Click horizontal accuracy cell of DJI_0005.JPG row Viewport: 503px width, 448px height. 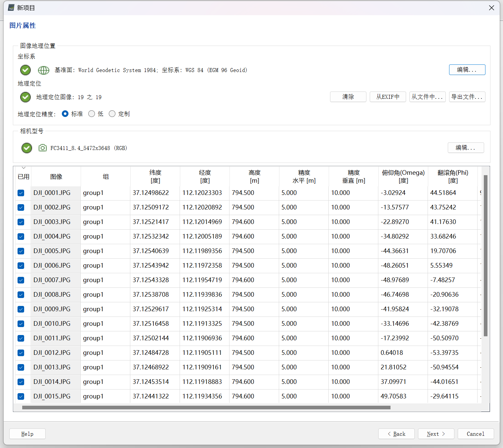click(x=304, y=251)
